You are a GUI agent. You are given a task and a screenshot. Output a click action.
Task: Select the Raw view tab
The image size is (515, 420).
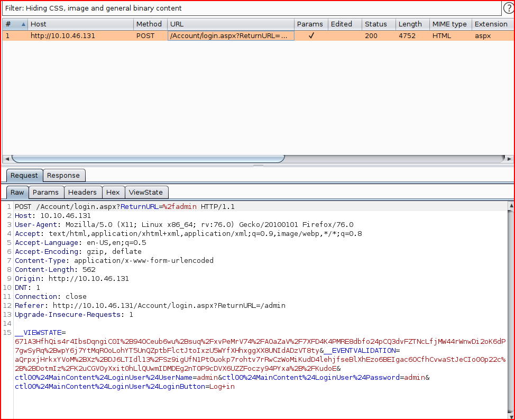click(x=17, y=193)
